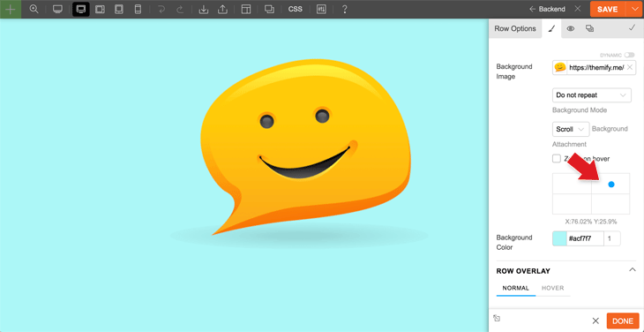Click the checkmark apply icon
644x332 pixels.
(x=632, y=28)
